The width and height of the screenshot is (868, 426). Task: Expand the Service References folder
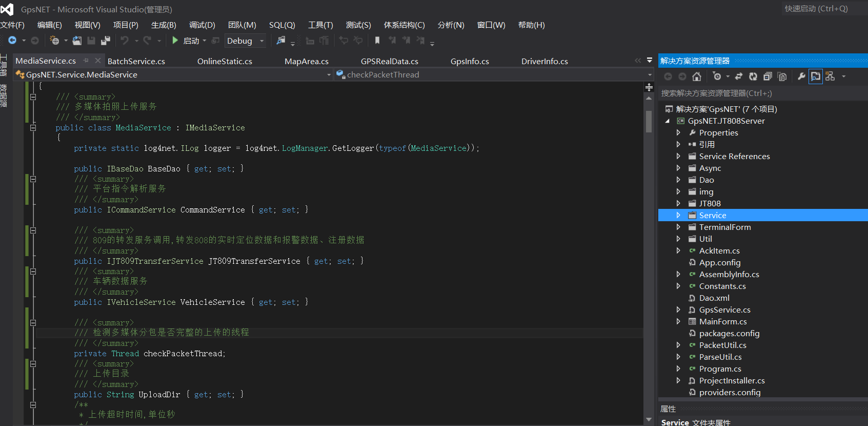coord(678,156)
